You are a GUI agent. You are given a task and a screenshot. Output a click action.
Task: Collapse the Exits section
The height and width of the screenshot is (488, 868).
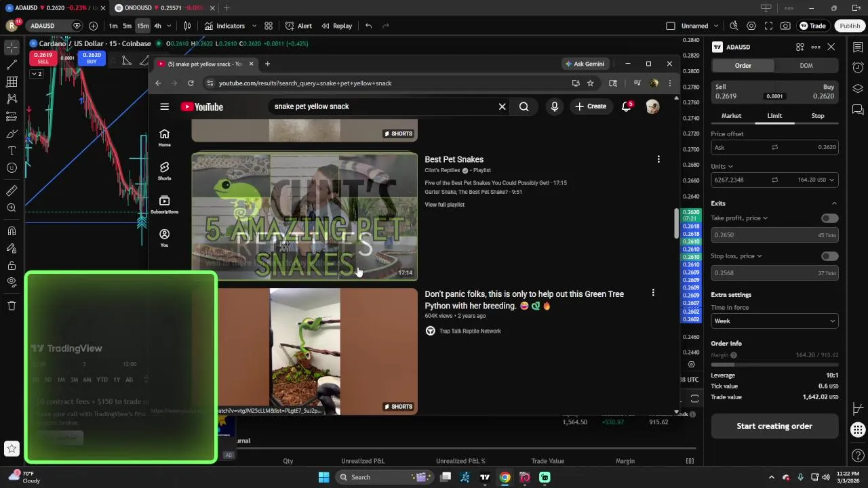pyautogui.click(x=834, y=203)
